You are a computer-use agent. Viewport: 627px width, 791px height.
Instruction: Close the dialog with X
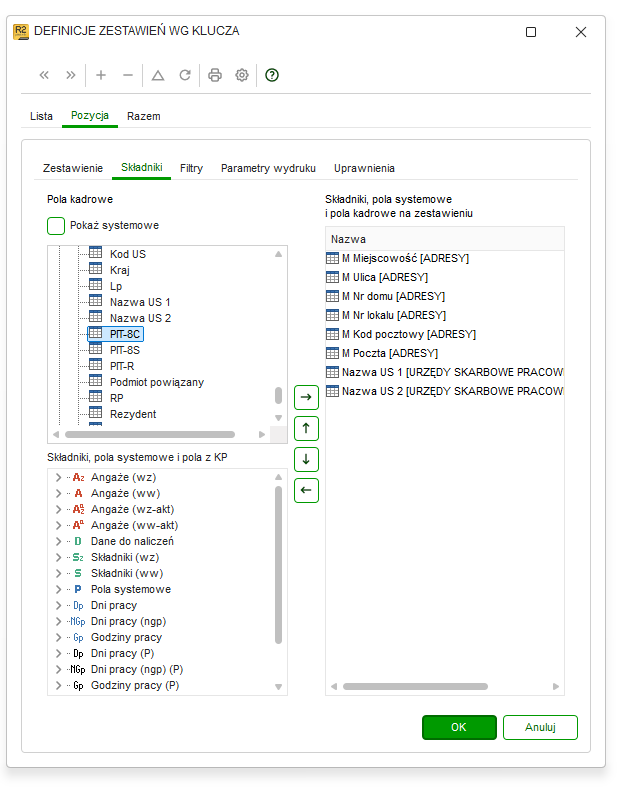click(581, 32)
